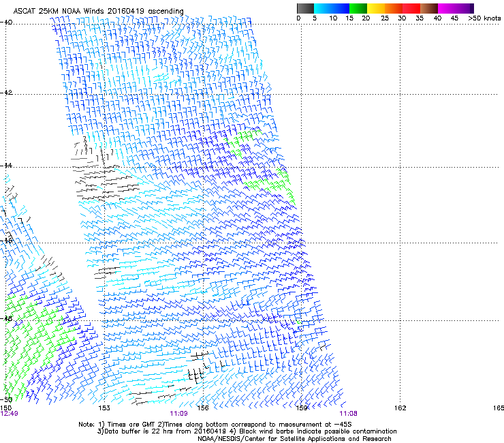504x443 pixels.
Task: Click the longitude label 153
Action: point(104,408)
